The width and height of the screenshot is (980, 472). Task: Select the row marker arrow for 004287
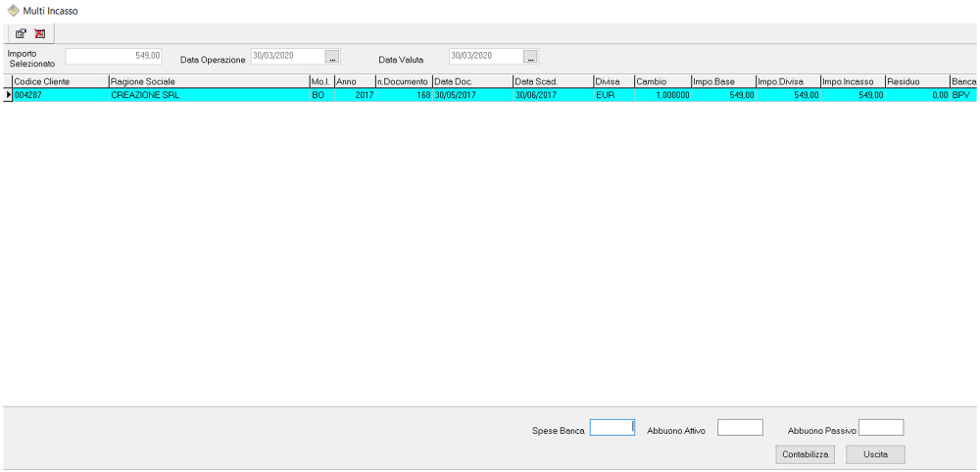click(x=8, y=95)
